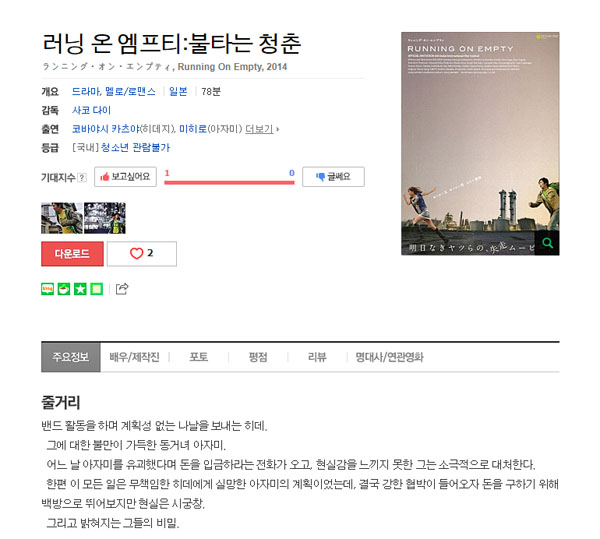Click the red 다운로드 button
Viewport: 600px width, 539px height.
pos(72,253)
